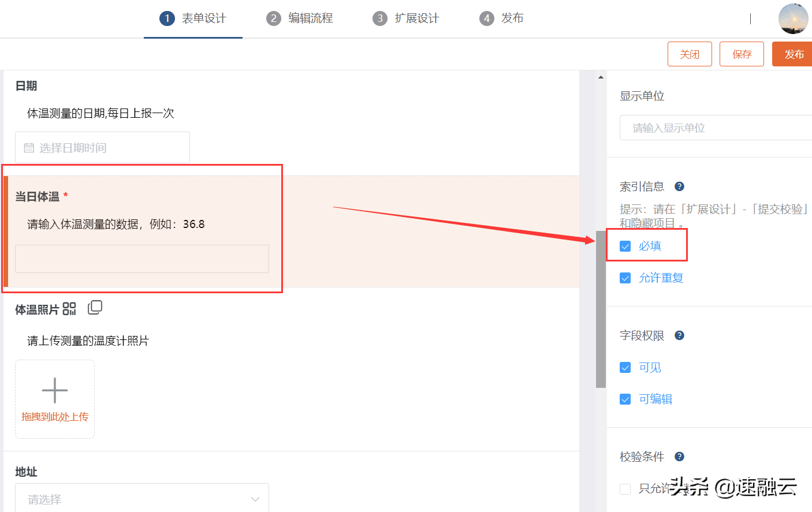Click the scrollbar up arrow of the form canvas
812x512 pixels.
pos(601,77)
